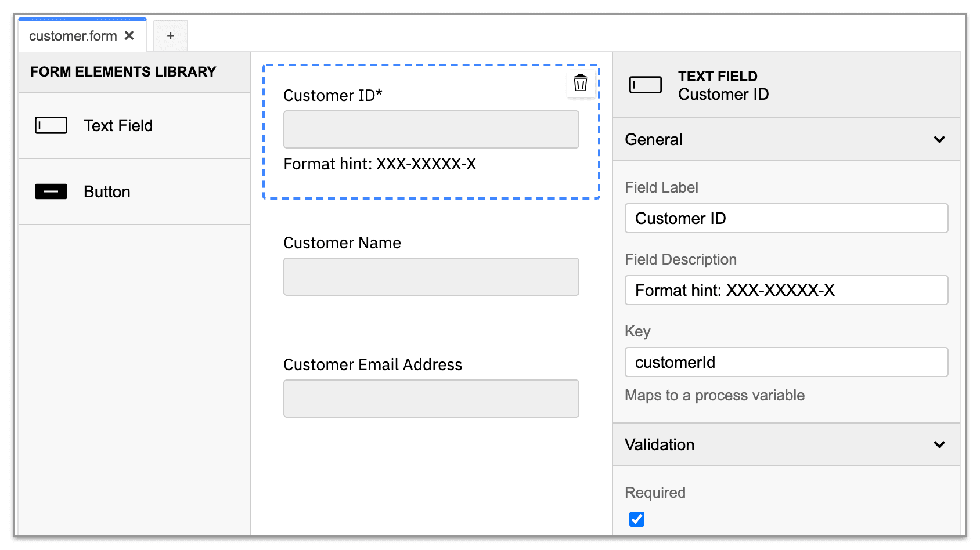Collapse the Validation section chevron
The image size is (980, 550).
pyautogui.click(x=939, y=444)
